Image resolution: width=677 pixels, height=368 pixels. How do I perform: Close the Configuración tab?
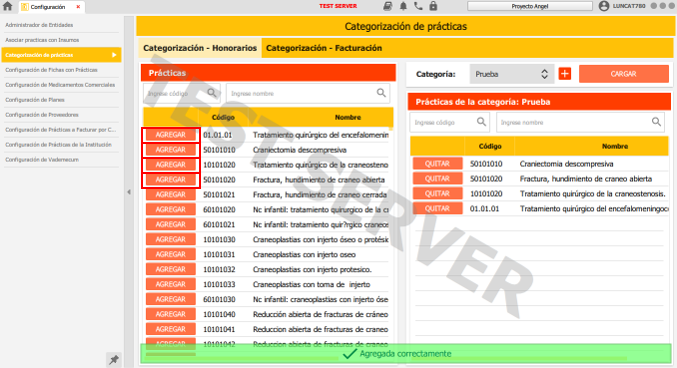pyautogui.click(x=78, y=6)
